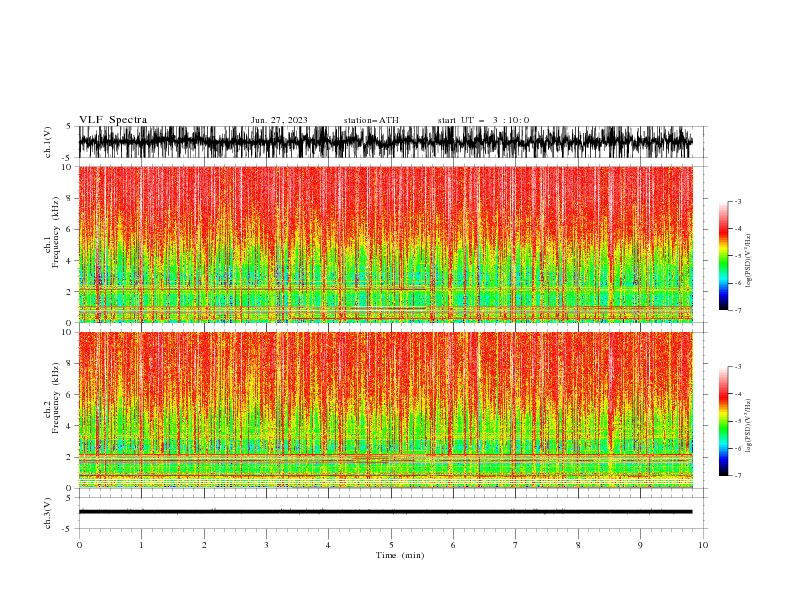Click the ch.1 spectrogram panel

point(385,244)
